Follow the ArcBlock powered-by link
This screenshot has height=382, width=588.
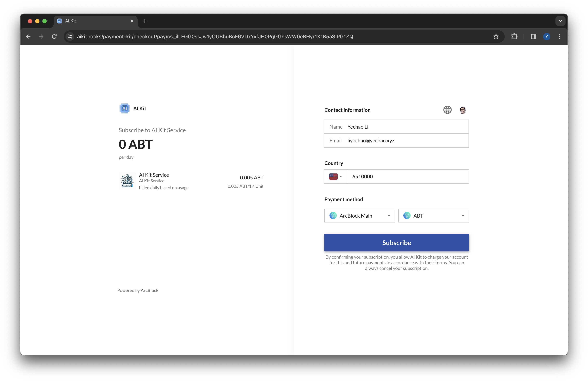point(150,290)
